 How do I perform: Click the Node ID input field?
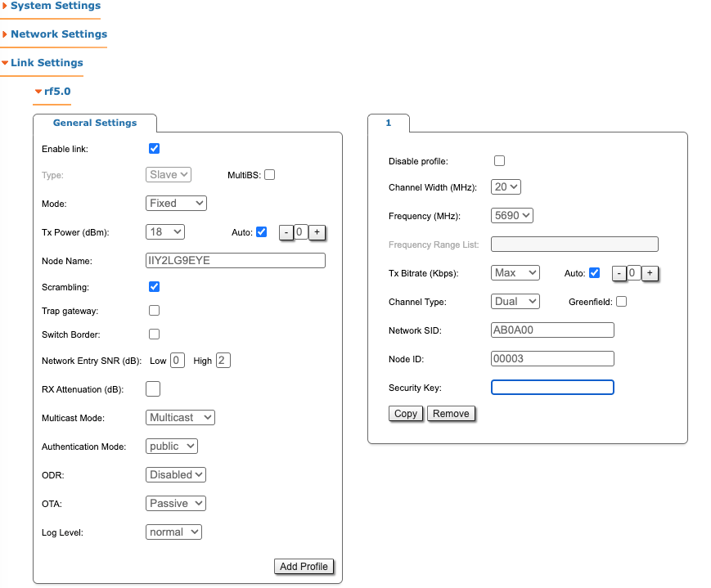coord(552,358)
